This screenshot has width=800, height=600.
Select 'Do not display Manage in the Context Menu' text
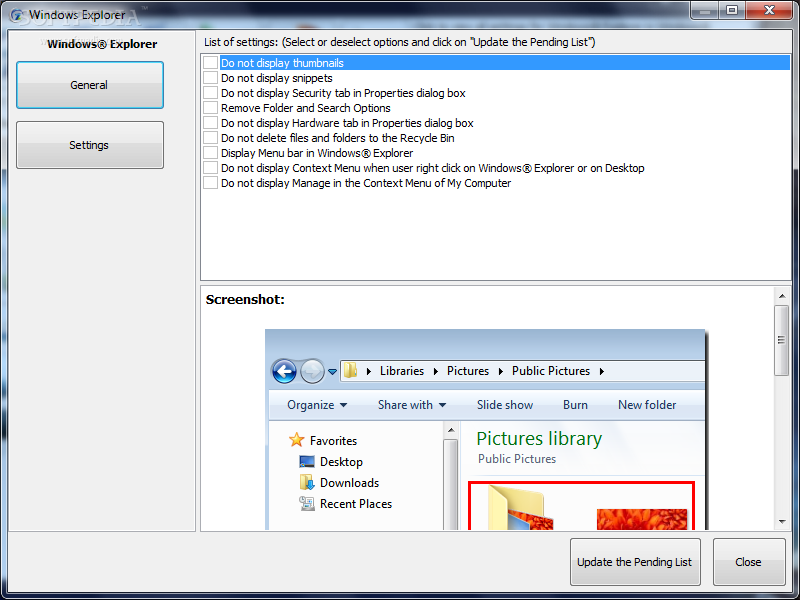(366, 183)
